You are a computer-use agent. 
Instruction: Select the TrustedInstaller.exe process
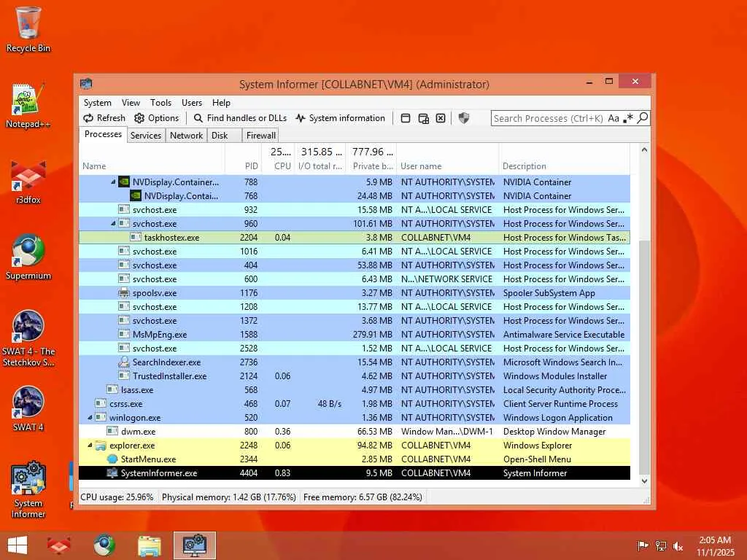(355, 376)
